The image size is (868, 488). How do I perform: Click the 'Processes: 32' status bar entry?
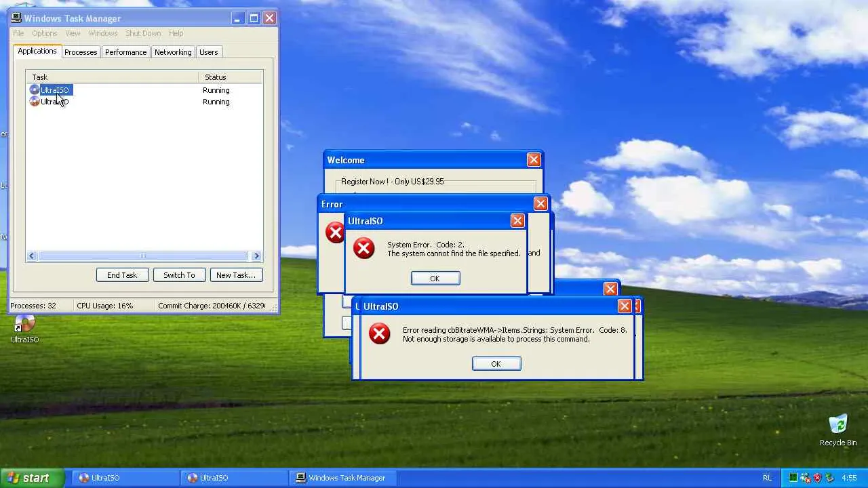[x=33, y=306]
